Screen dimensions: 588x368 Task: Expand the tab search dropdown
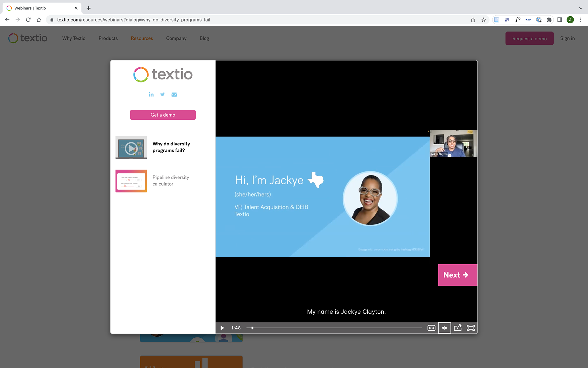click(x=581, y=8)
